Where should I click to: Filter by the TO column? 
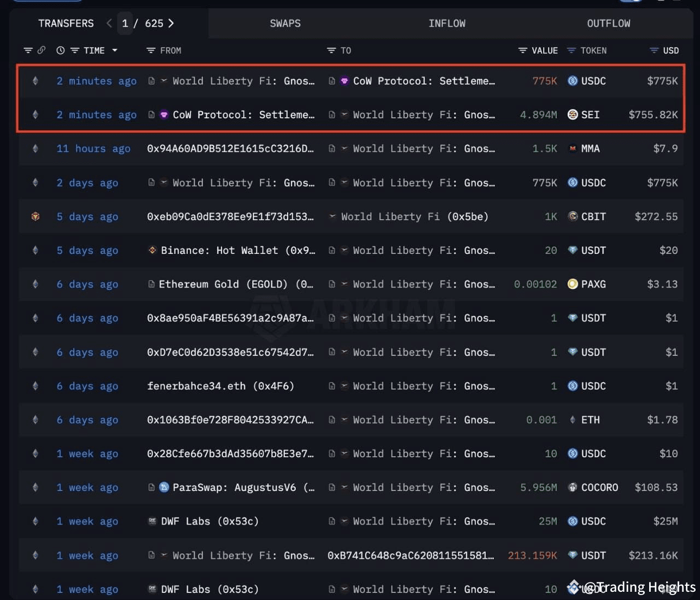coord(331,50)
